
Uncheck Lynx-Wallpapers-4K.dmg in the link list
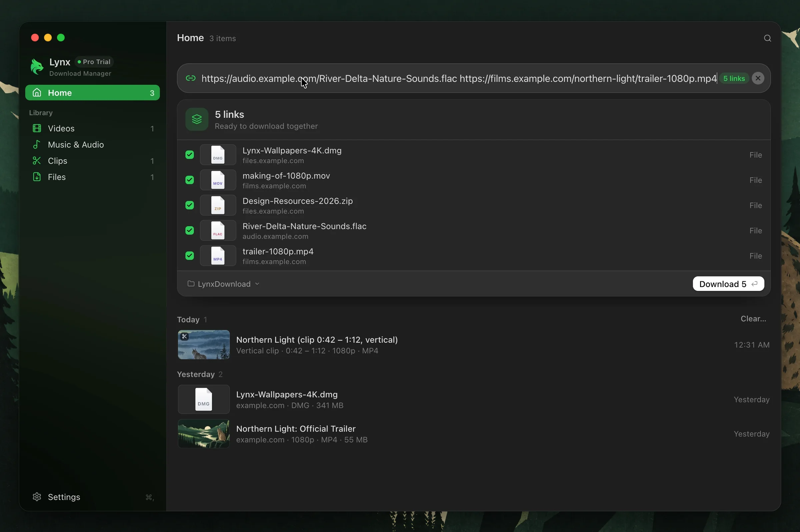pos(190,155)
